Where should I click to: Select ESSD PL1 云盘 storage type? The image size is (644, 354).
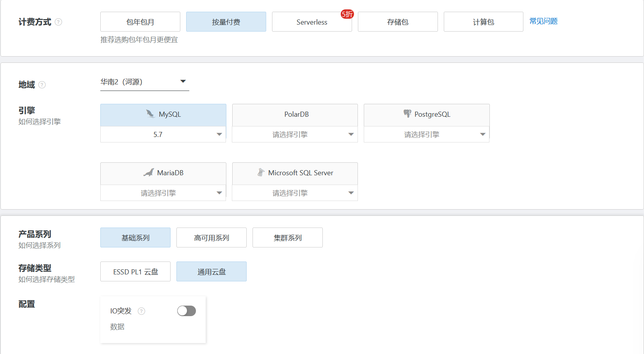point(135,272)
